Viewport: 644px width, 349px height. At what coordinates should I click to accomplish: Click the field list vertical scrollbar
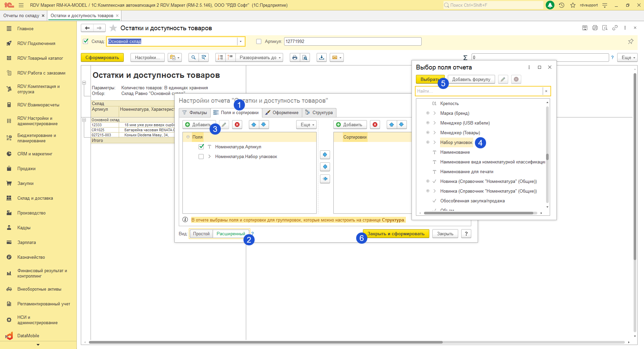[547, 157]
